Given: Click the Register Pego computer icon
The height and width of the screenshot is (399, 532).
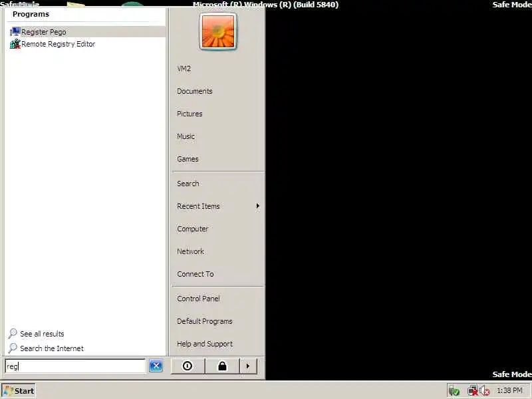Looking at the screenshot, I should (x=15, y=31).
